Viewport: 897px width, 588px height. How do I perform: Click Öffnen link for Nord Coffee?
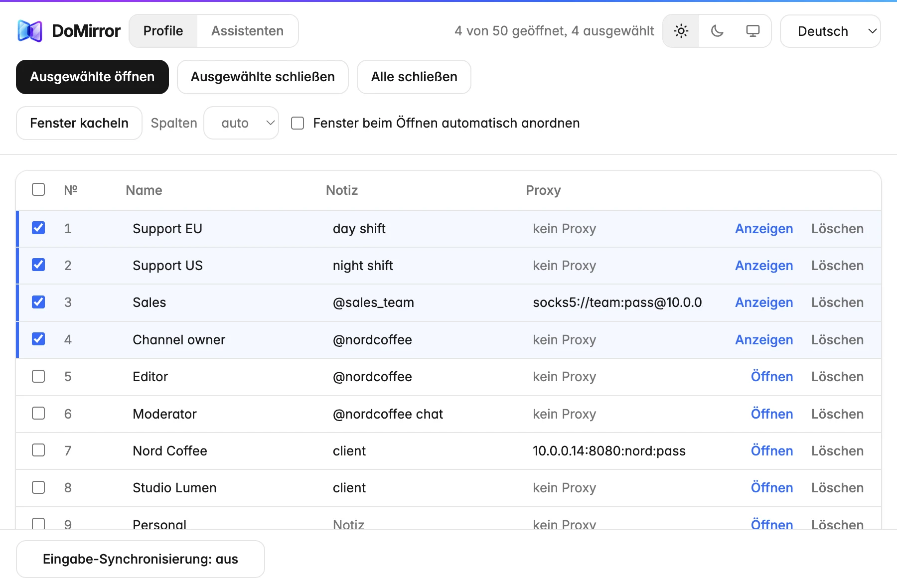[x=772, y=451]
